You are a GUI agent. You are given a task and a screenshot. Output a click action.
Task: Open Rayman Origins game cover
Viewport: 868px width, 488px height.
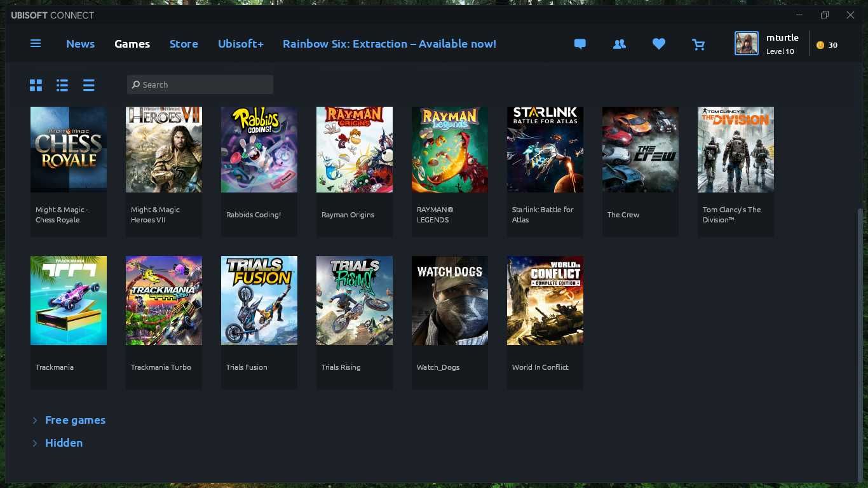pos(355,149)
